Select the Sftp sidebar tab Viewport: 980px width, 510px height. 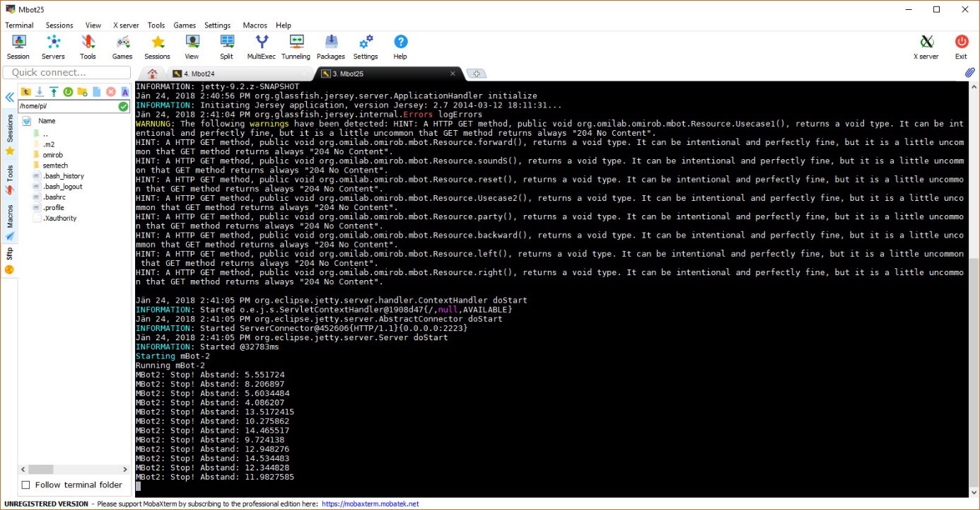point(10,260)
